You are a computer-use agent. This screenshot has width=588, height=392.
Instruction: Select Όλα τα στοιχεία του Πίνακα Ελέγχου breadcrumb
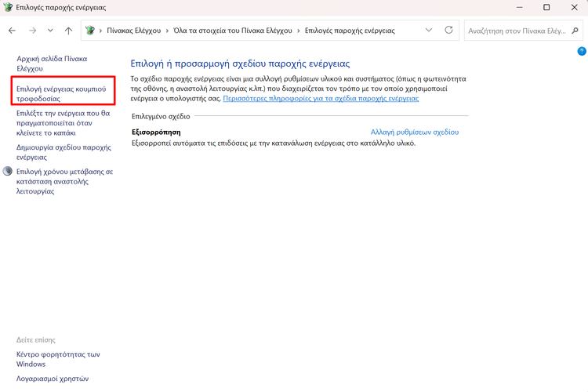(x=233, y=31)
